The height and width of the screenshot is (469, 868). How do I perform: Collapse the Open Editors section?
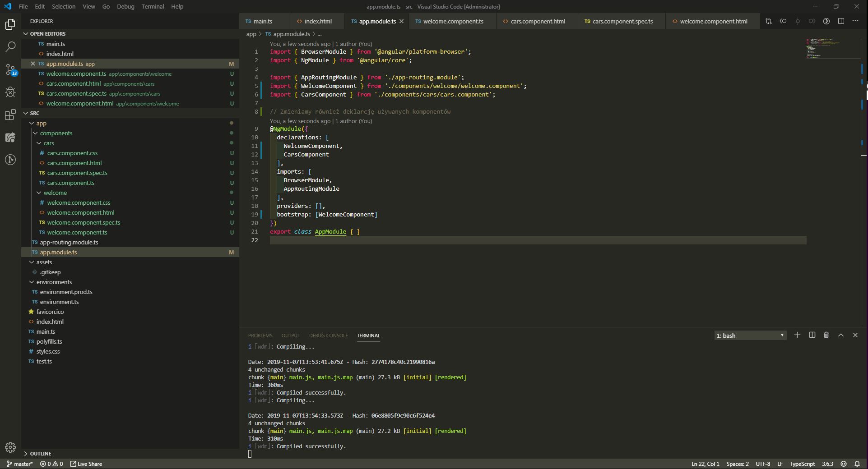pyautogui.click(x=130, y=34)
